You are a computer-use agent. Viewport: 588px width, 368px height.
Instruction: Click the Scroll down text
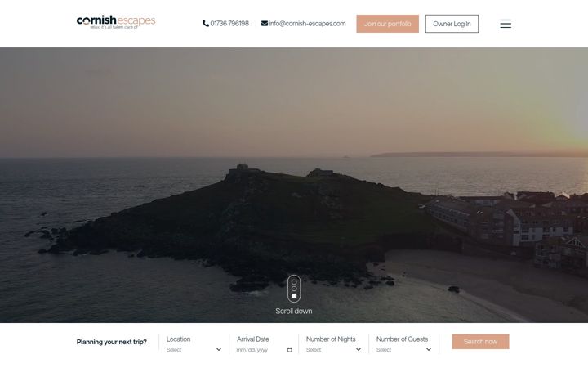click(x=294, y=311)
